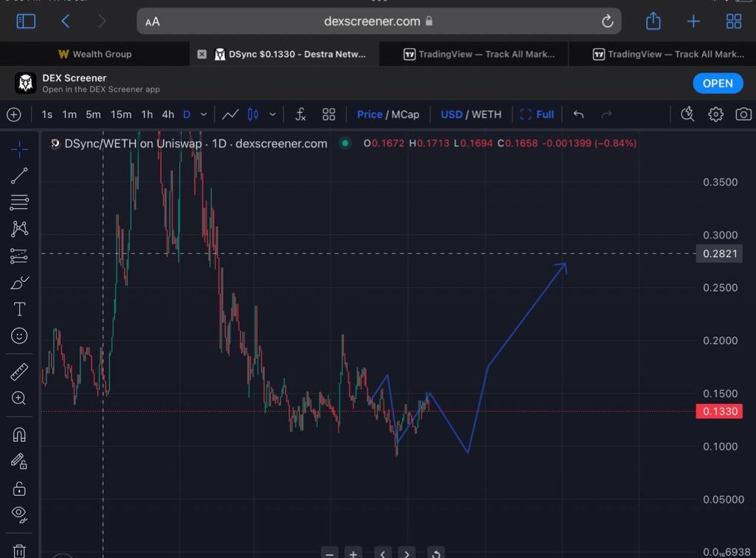
Task: Click the red 0.1330 current price label
Action: click(719, 411)
